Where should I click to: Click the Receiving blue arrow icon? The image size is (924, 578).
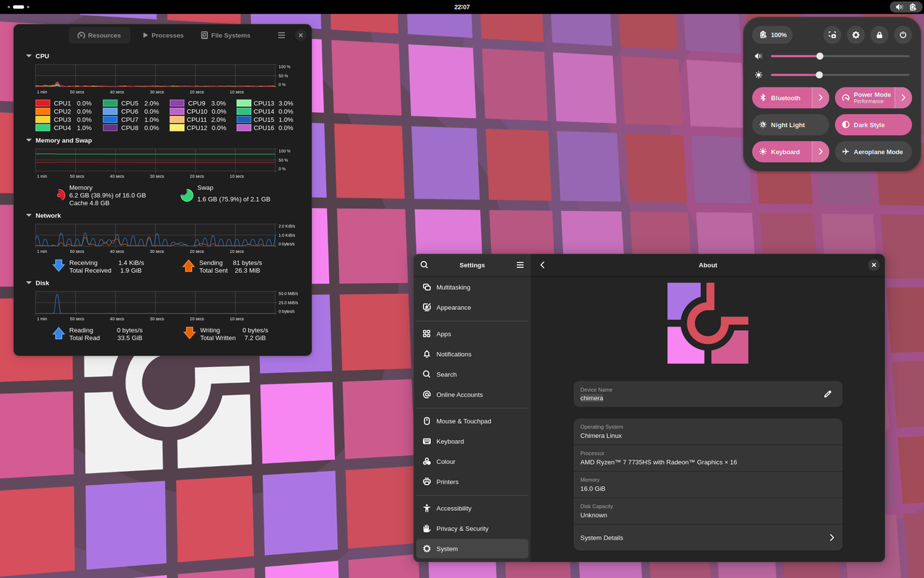point(59,266)
